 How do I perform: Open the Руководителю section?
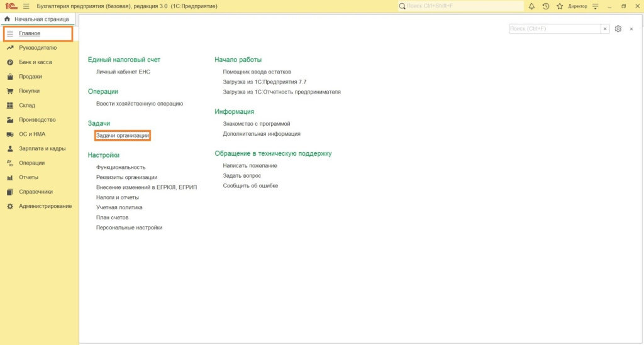37,48
